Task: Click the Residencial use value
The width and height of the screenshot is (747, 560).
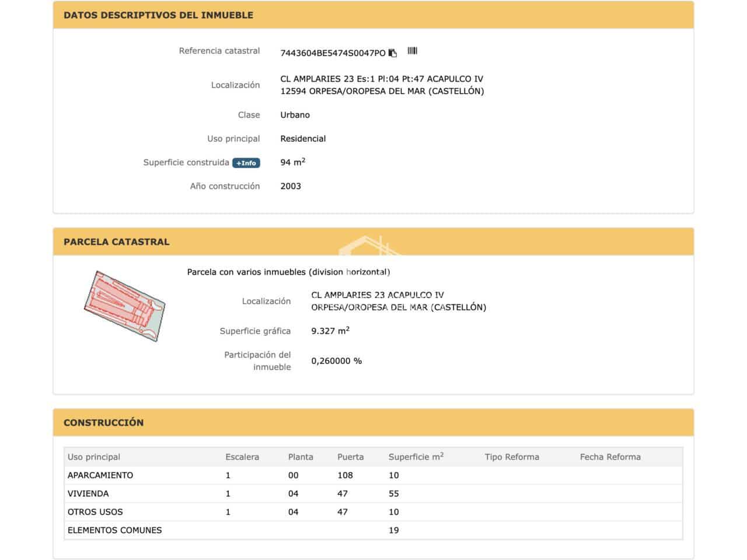Action: tap(303, 139)
